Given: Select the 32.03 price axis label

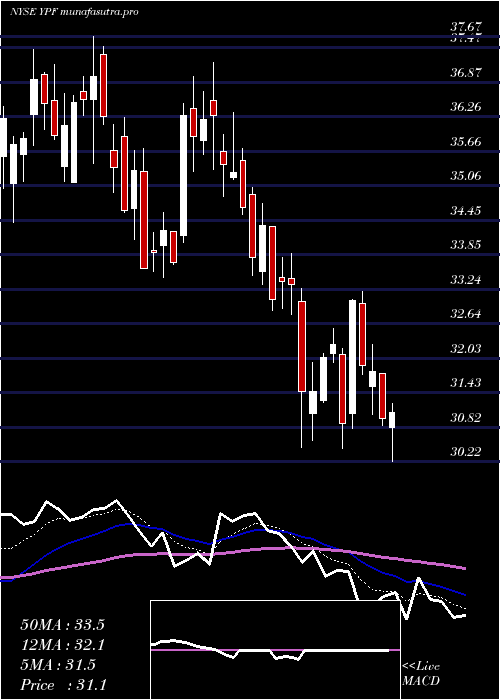Looking at the screenshot, I should coord(467,348).
